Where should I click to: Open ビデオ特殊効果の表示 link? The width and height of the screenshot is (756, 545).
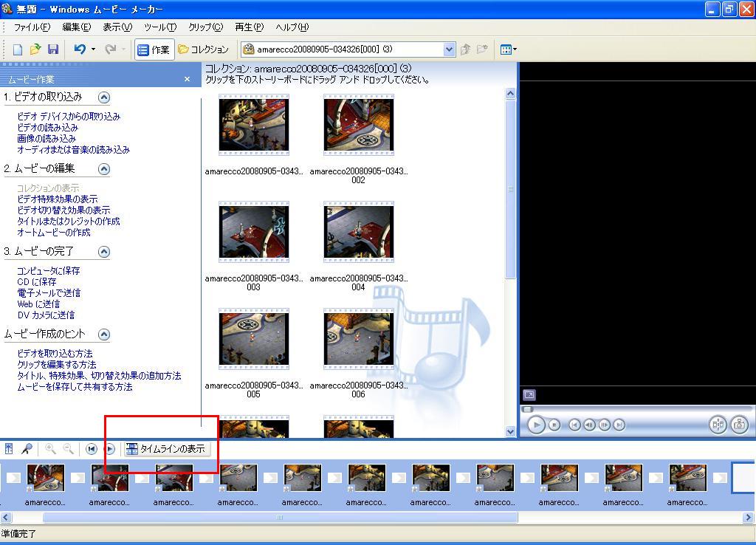point(58,199)
